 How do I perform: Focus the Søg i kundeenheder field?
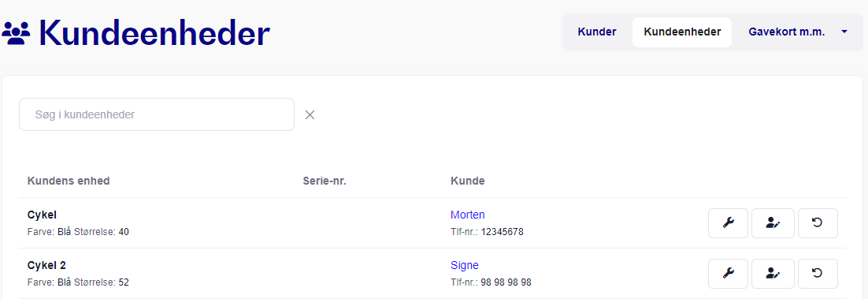(157, 115)
